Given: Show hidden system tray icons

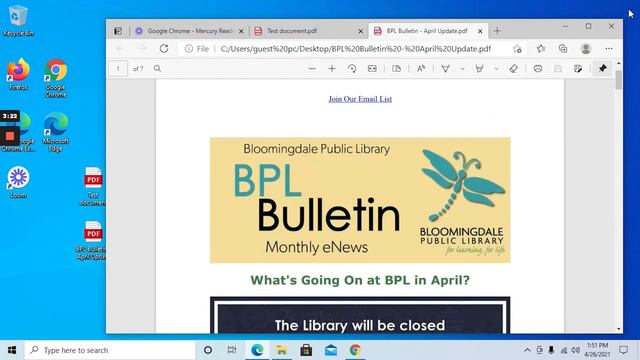Looking at the screenshot, I should point(527,350).
